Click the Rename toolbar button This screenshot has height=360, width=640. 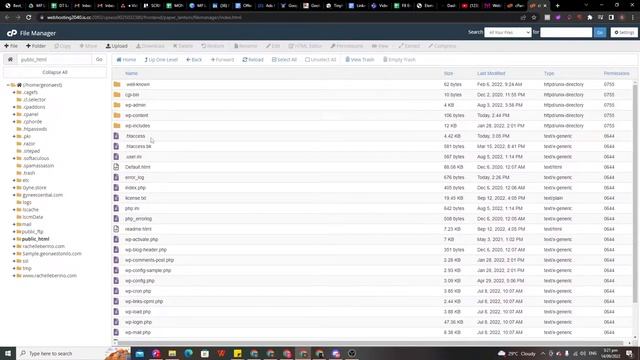coord(245,46)
